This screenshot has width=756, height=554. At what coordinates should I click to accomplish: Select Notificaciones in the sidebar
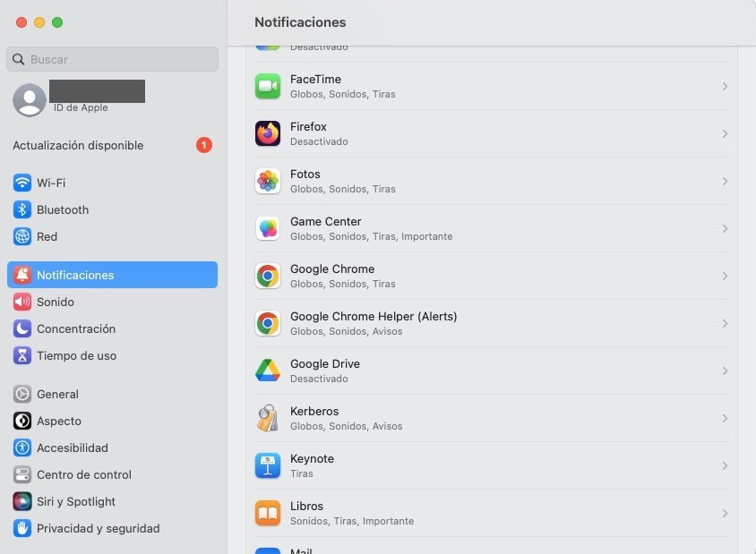click(112, 275)
